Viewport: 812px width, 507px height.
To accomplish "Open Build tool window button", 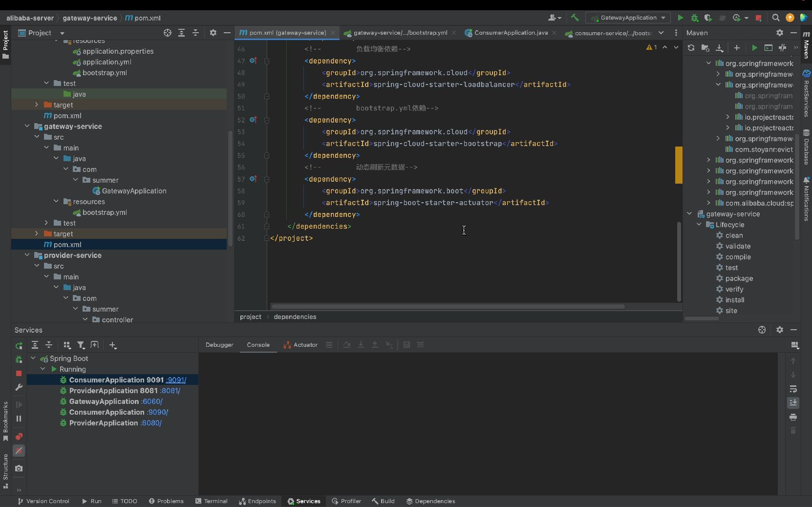I will (x=383, y=501).
